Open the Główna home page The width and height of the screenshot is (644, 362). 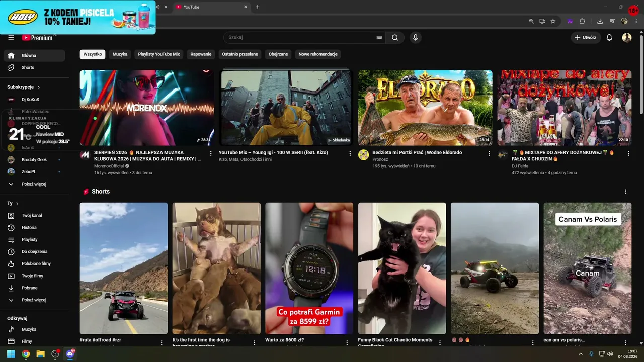tap(34, 56)
